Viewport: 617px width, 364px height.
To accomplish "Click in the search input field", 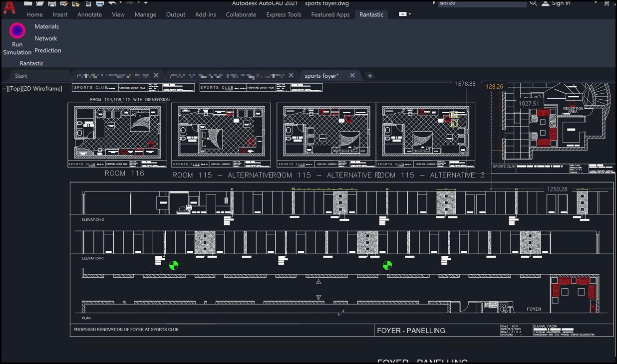I will coord(482,3).
